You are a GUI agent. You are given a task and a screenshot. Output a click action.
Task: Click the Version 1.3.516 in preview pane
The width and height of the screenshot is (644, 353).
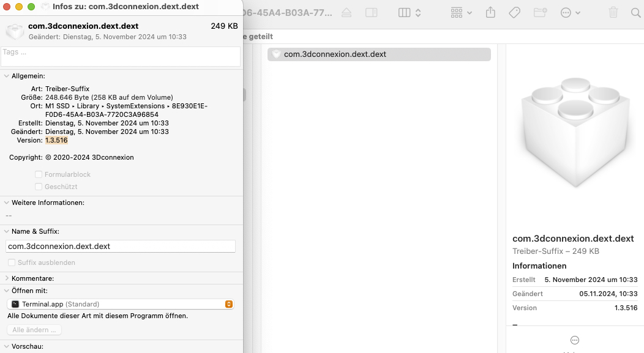point(626,308)
